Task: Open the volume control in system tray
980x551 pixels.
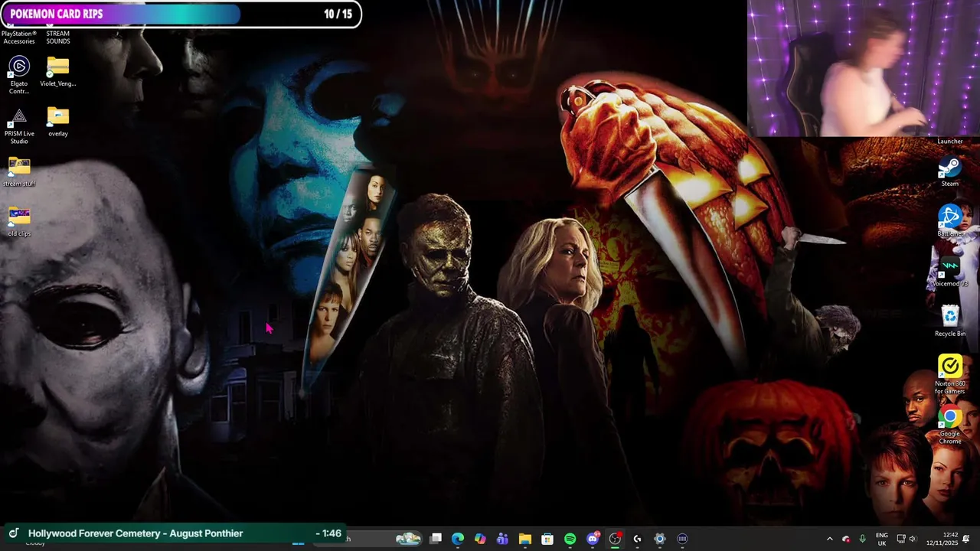Action: point(912,539)
